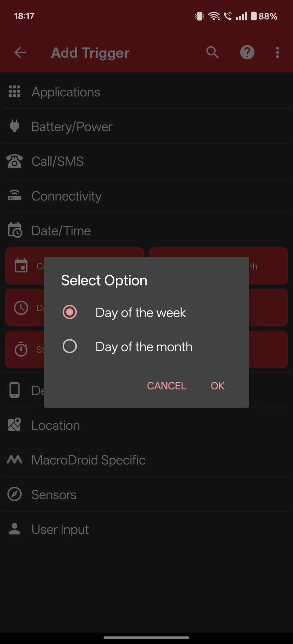This screenshot has height=644, width=293.
Task: Collapse the Date/Time category
Action: (x=61, y=231)
